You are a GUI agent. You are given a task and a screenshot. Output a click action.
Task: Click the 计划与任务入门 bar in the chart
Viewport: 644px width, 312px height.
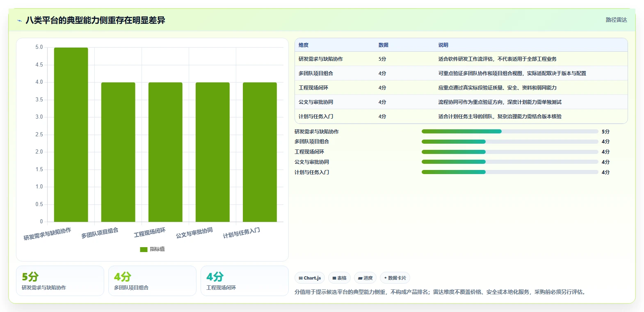click(260, 152)
